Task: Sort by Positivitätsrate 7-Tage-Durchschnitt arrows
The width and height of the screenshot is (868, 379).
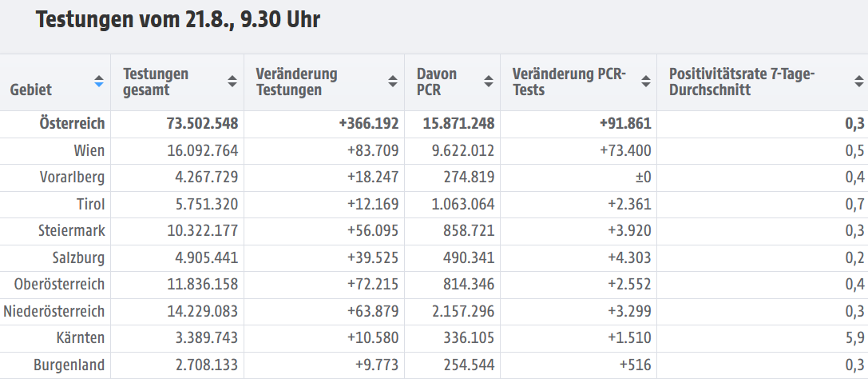Action: [x=858, y=82]
